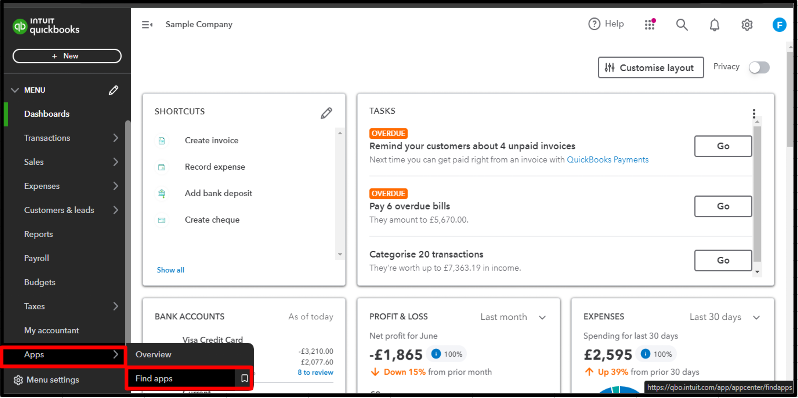798x398 pixels.
Task: Click the Create cheque shortcut icon
Action: point(161,220)
